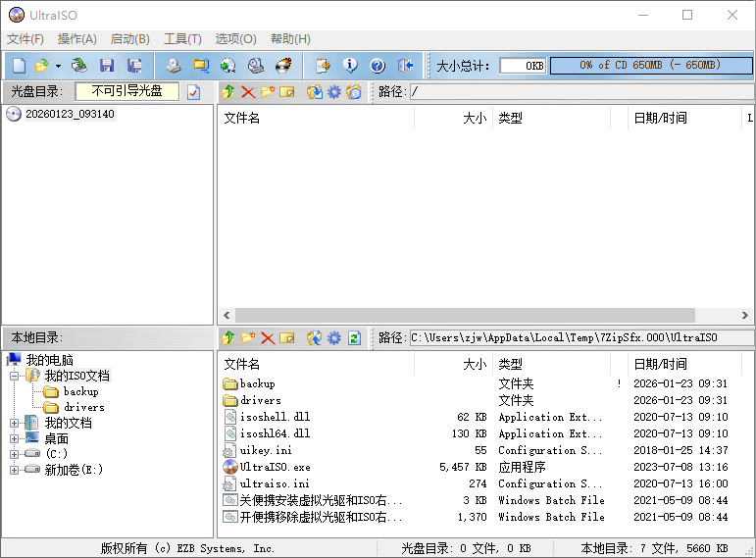The height and width of the screenshot is (558, 756).
Task: Click the Make CD/DVD Image drive icon
Action: click(174, 66)
